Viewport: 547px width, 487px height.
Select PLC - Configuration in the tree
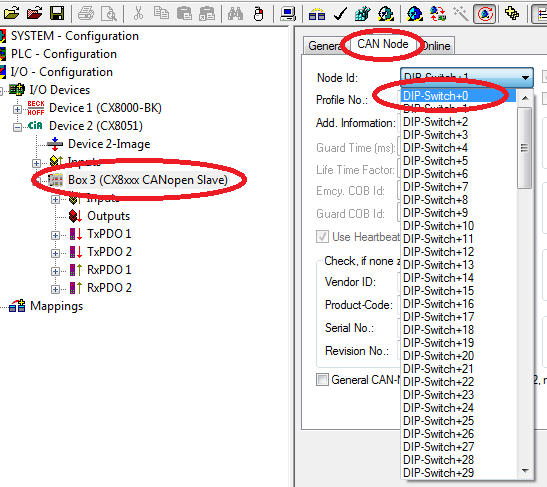(64, 54)
